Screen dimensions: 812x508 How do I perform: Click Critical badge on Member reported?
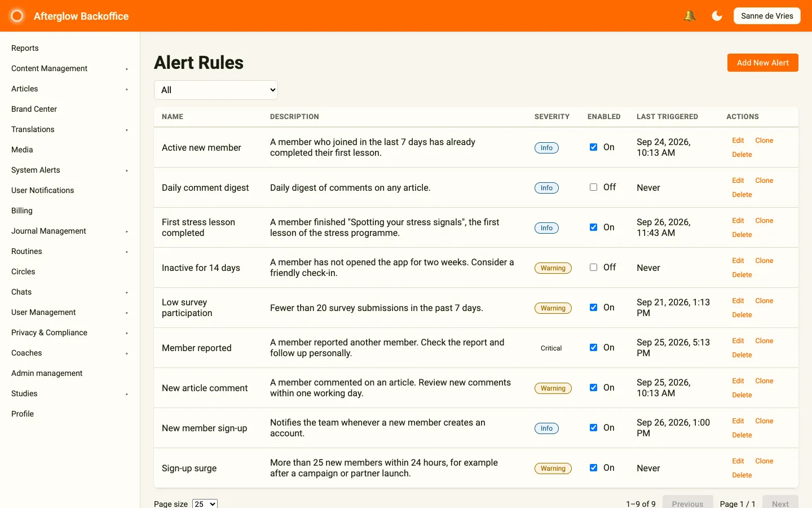tap(551, 348)
